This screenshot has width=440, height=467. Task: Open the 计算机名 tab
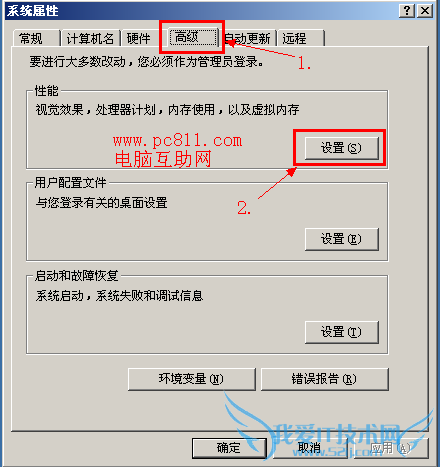click(90, 38)
